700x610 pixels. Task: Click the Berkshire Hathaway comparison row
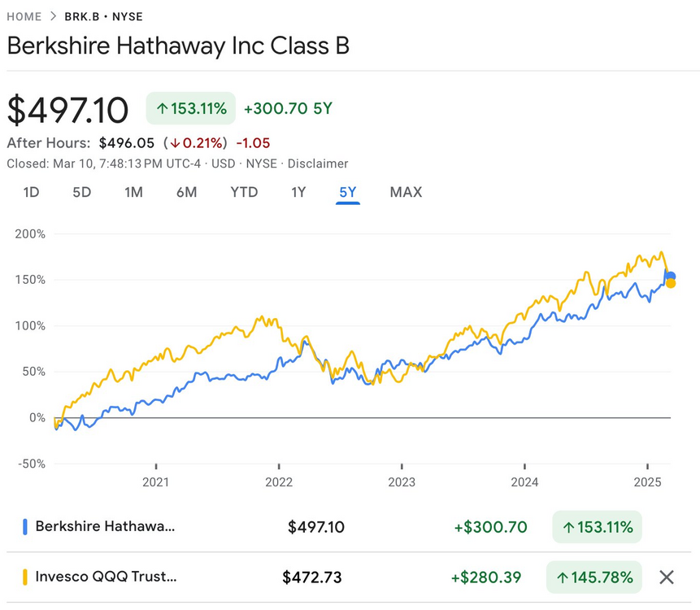click(106, 526)
